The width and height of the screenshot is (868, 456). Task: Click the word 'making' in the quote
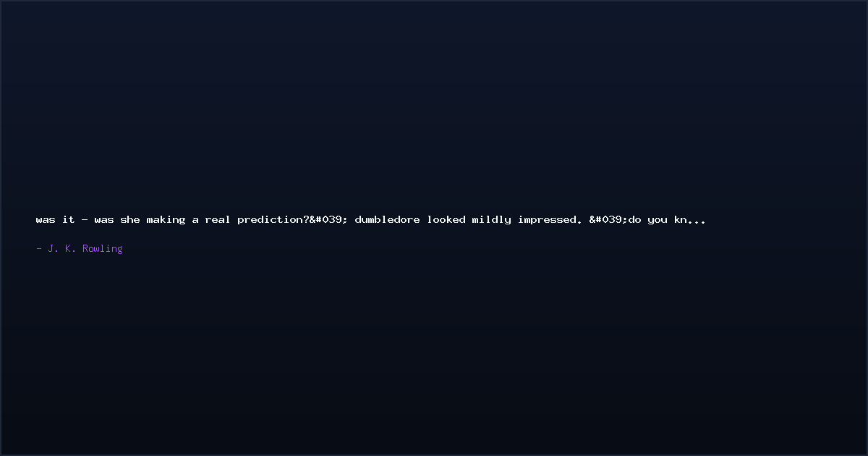(x=166, y=219)
